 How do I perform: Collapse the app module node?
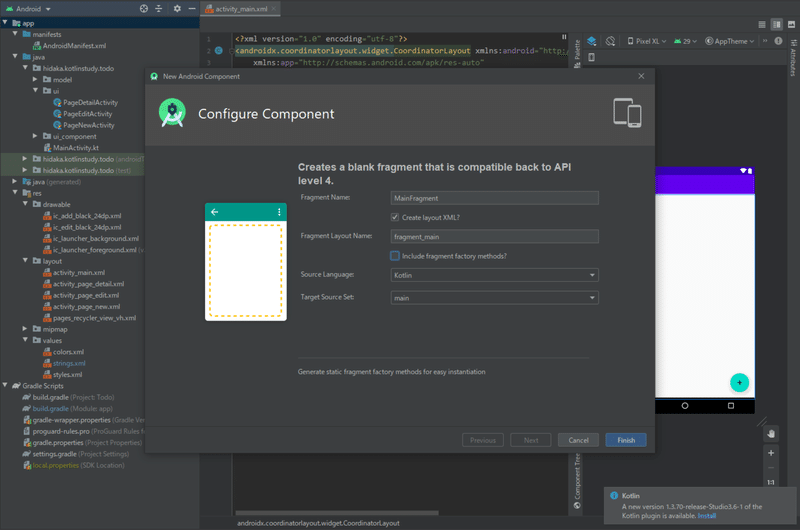[5, 23]
